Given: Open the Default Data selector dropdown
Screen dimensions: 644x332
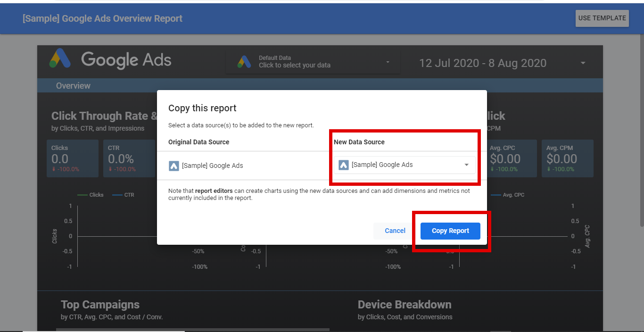Looking at the screenshot, I should (x=313, y=62).
